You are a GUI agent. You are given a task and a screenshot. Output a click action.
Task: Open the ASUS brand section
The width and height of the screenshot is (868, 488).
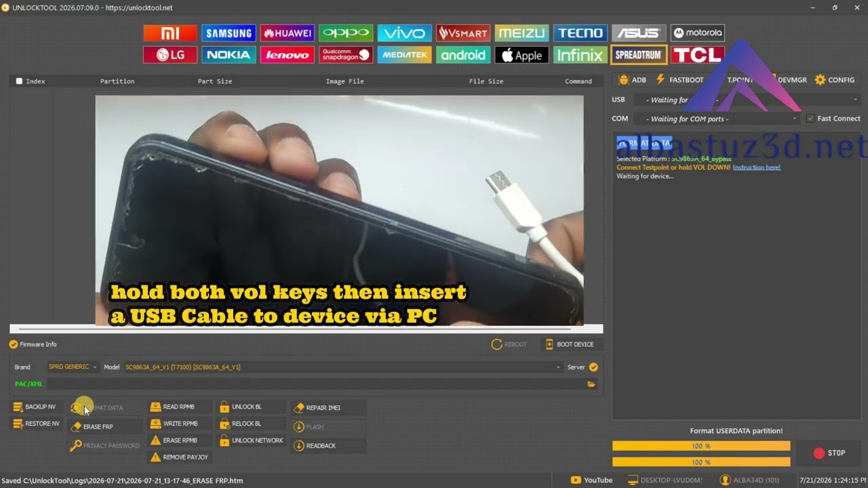pos(639,33)
